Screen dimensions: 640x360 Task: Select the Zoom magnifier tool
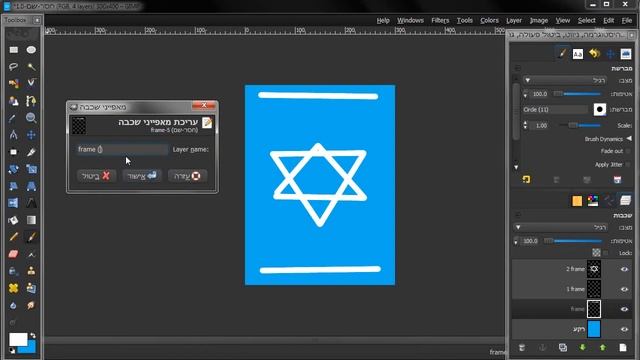coord(31,118)
